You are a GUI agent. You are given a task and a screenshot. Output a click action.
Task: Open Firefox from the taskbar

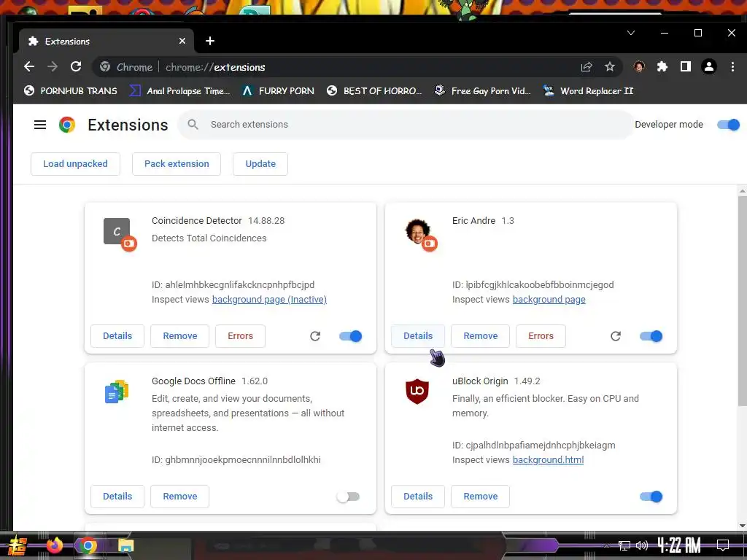55,545
